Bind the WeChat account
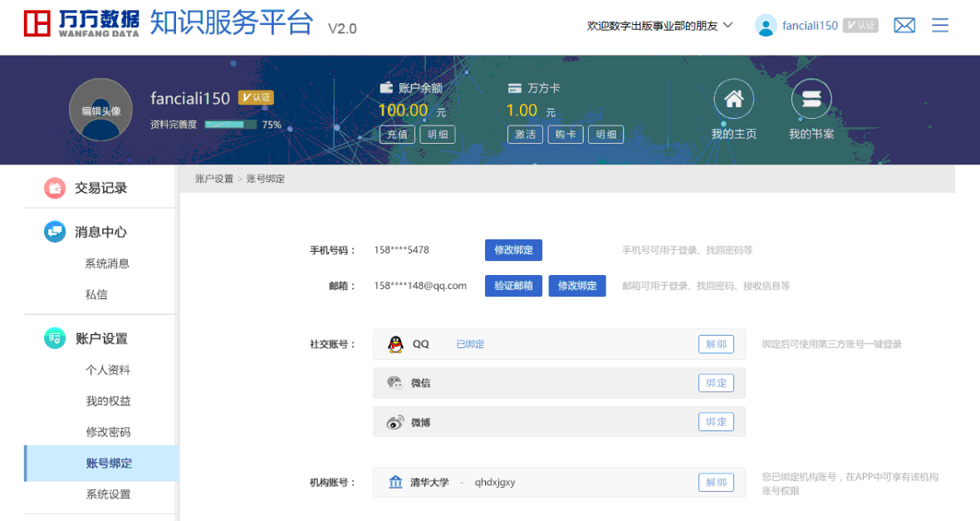 (x=716, y=383)
